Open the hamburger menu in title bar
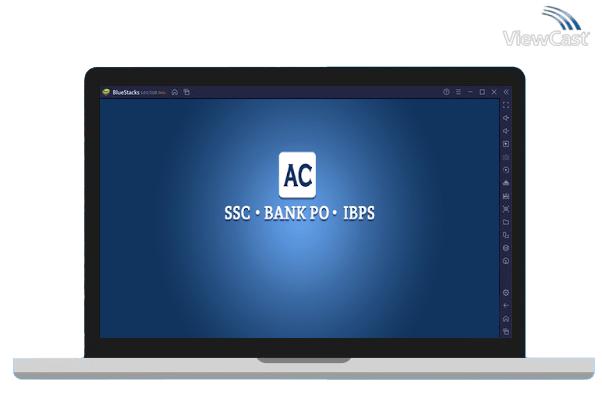Screen dimensions: 602x414 [x=458, y=92]
